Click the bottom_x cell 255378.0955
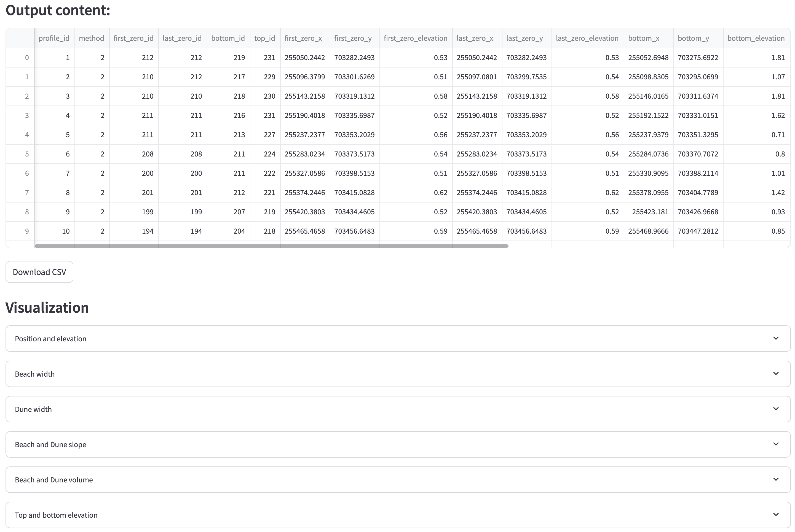 coord(649,193)
